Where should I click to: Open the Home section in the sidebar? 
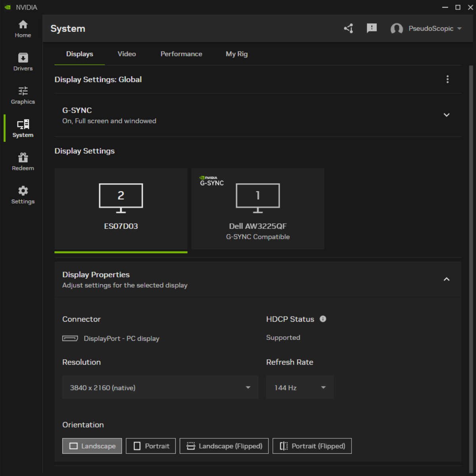[x=23, y=28]
